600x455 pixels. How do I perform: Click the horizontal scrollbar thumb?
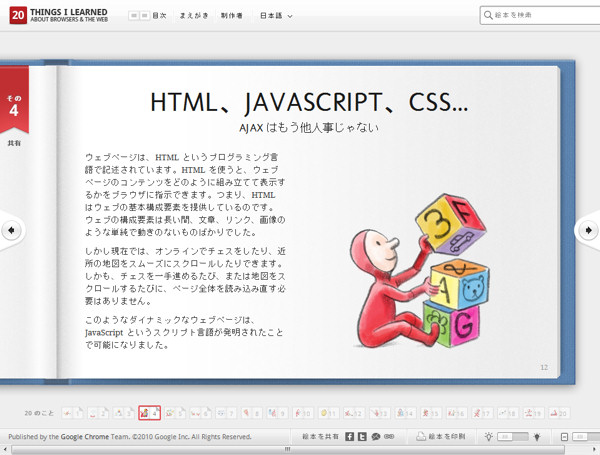pos(288,450)
